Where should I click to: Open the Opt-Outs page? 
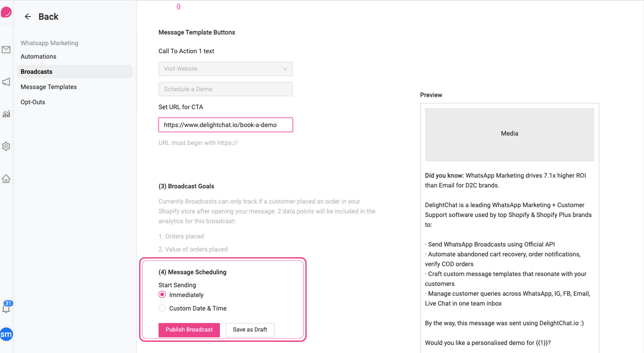tap(32, 102)
